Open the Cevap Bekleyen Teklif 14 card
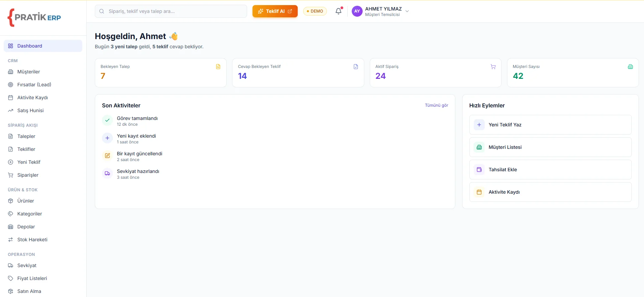The height and width of the screenshot is (297, 644). [x=298, y=73]
